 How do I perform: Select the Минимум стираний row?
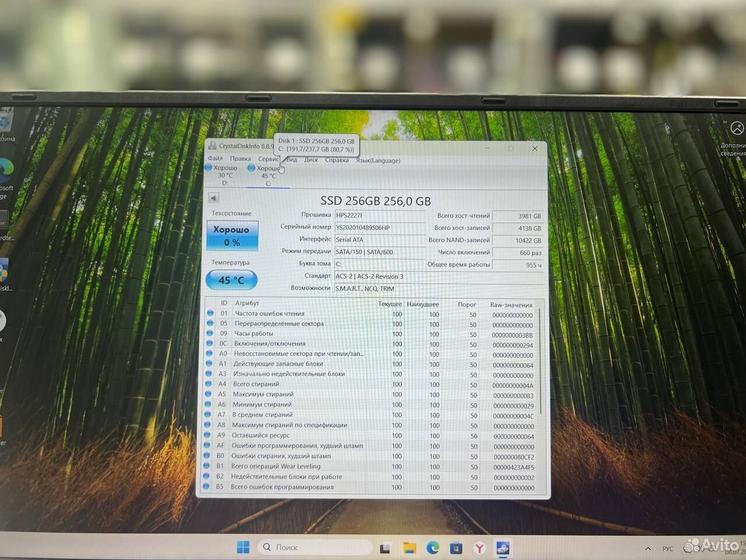click(x=370, y=405)
